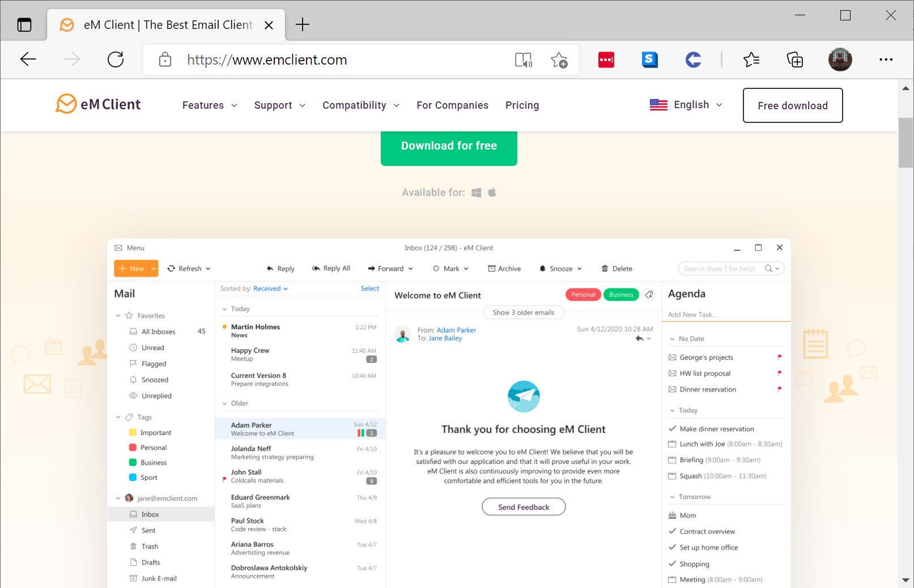Open the Compatibility menu dropdown
914x588 pixels.
(361, 105)
